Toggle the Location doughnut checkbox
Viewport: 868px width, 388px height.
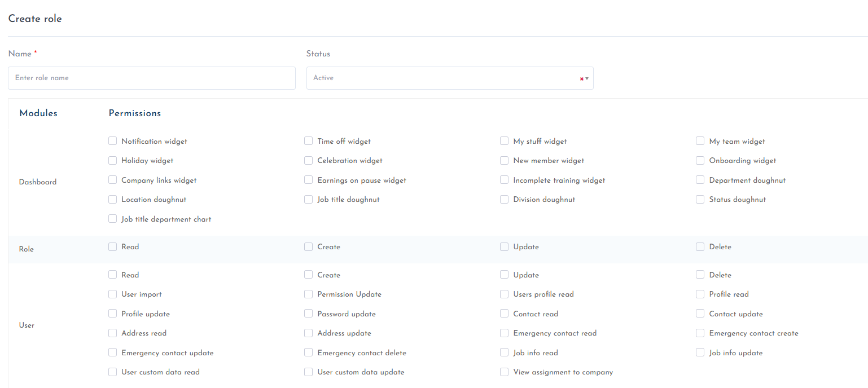[112, 199]
